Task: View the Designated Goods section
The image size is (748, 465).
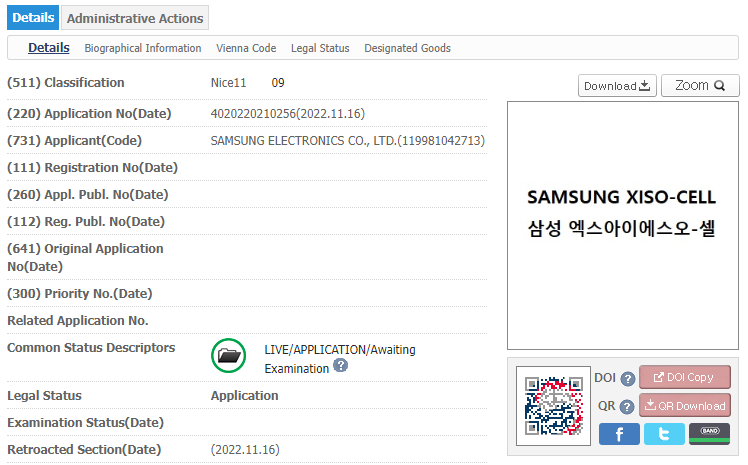Action: pyautogui.click(x=407, y=48)
